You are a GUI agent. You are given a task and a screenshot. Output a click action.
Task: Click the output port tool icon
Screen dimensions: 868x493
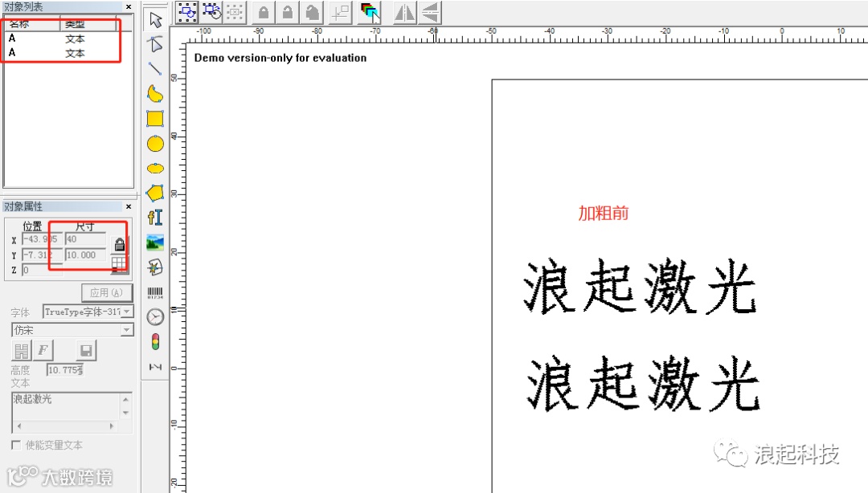point(156,366)
